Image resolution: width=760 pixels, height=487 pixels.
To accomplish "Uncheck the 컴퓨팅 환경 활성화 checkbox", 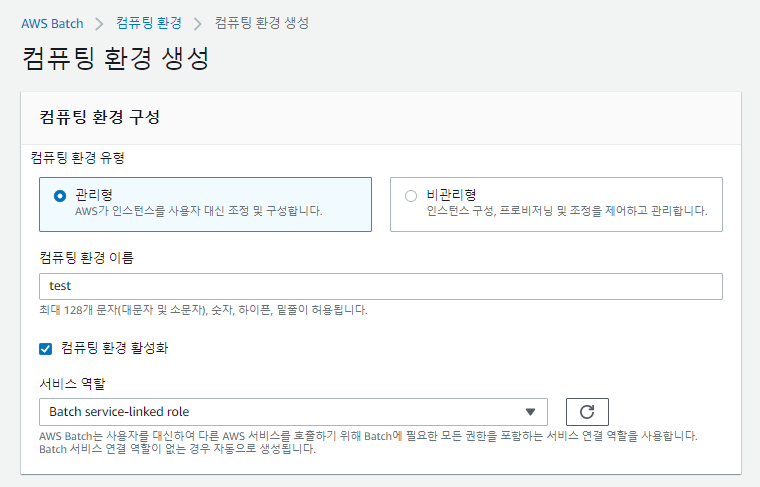I will point(44,348).
